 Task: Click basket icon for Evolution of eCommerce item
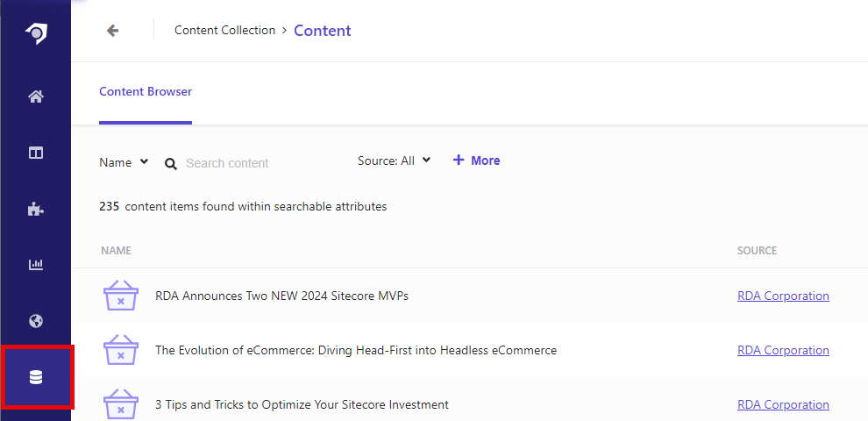(x=120, y=351)
